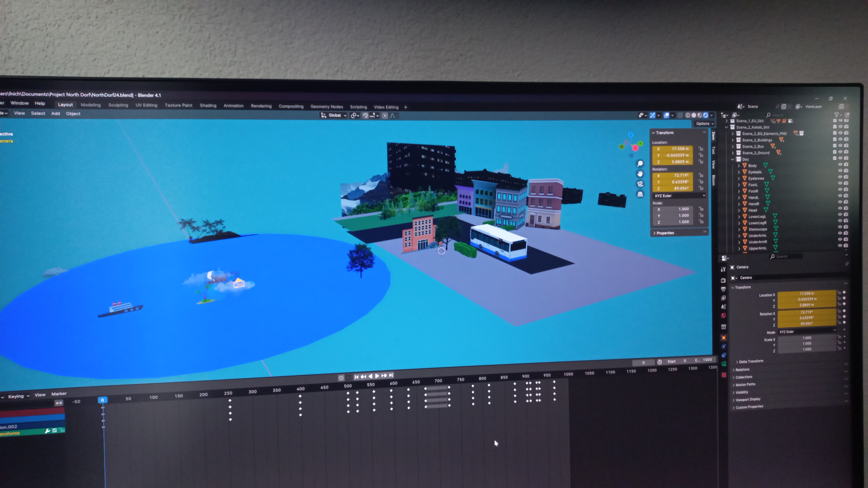Expand the Scene_2_Ground collection
The width and height of the screenshot is (868, 488).
click(x=733, y=153)
